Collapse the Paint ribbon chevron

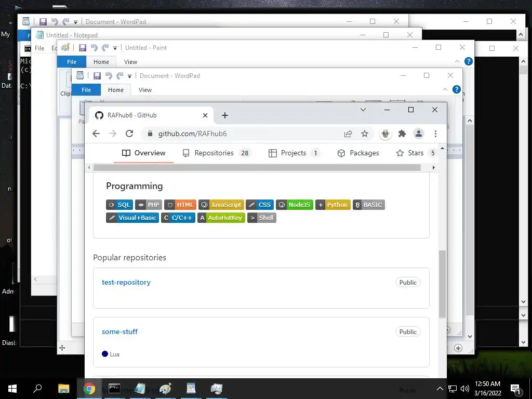[x=457, y=61]
